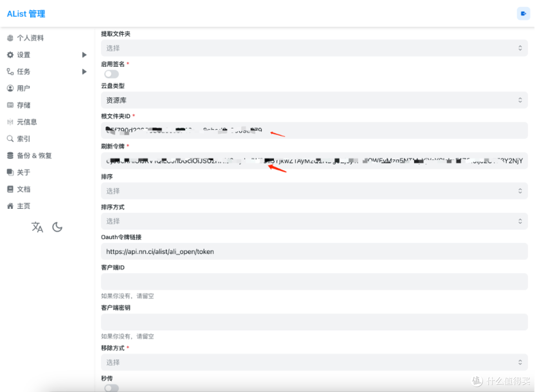
Task: Click the AList 管理 title link
Action: [x=26, y=14]
